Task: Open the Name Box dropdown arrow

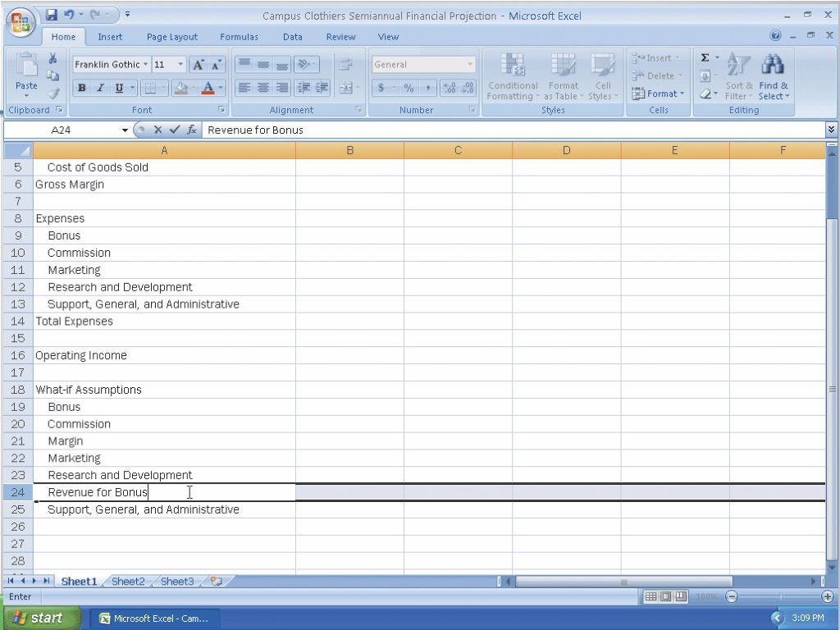Action: click(x=125, y=130)
